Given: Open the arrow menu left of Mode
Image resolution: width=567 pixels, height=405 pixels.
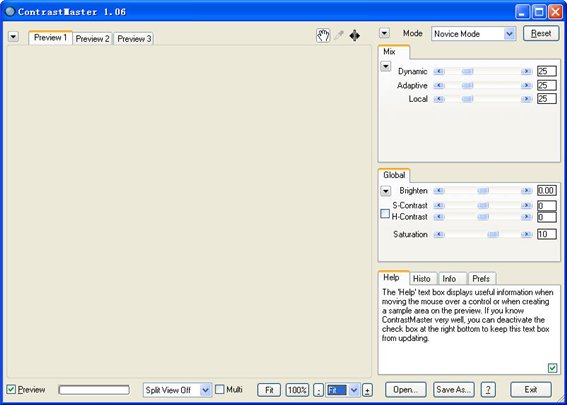Looking at the screenshot, I should coord(384,33).
